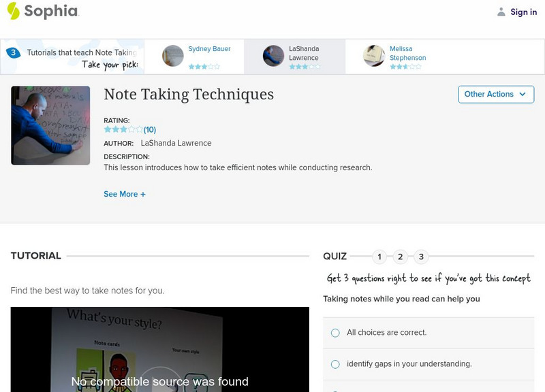Select the 'All choices are correct.' answer
Viewport: 545px width, 392px height.
click(x=429, y=333)
